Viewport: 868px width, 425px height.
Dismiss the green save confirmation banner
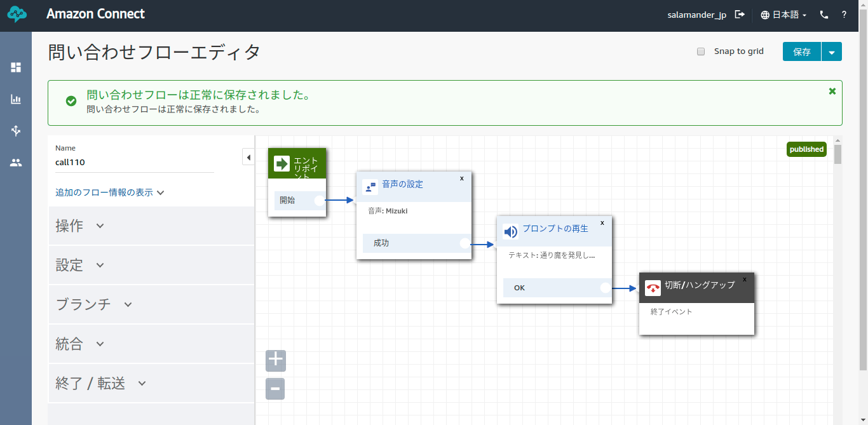point(832,91)
